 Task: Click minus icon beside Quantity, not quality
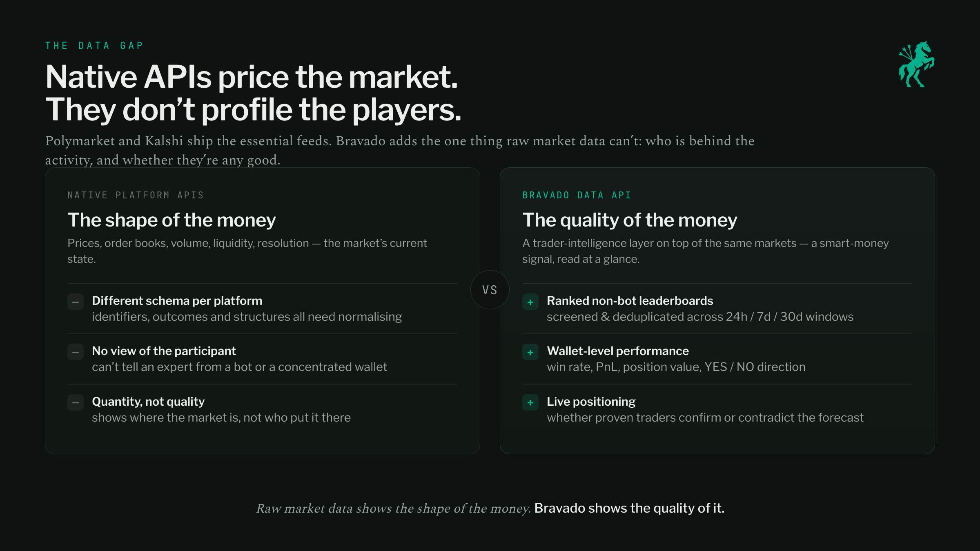(76, 402)
